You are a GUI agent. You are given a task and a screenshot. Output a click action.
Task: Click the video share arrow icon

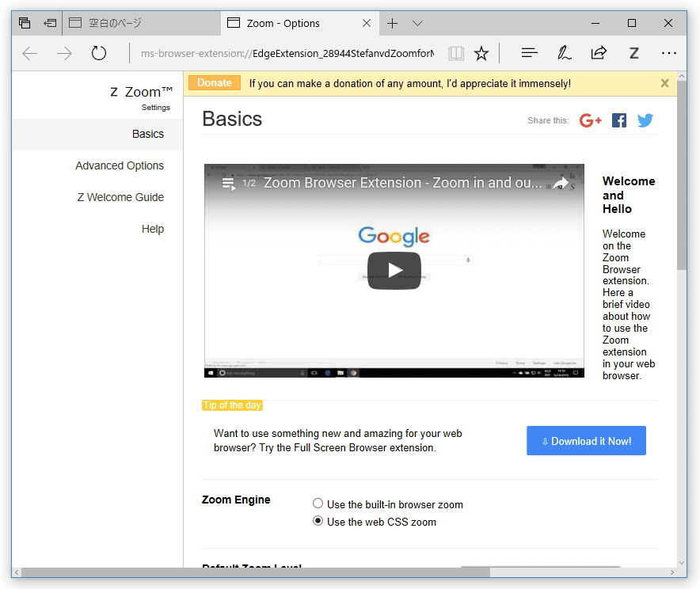[561, 184]
